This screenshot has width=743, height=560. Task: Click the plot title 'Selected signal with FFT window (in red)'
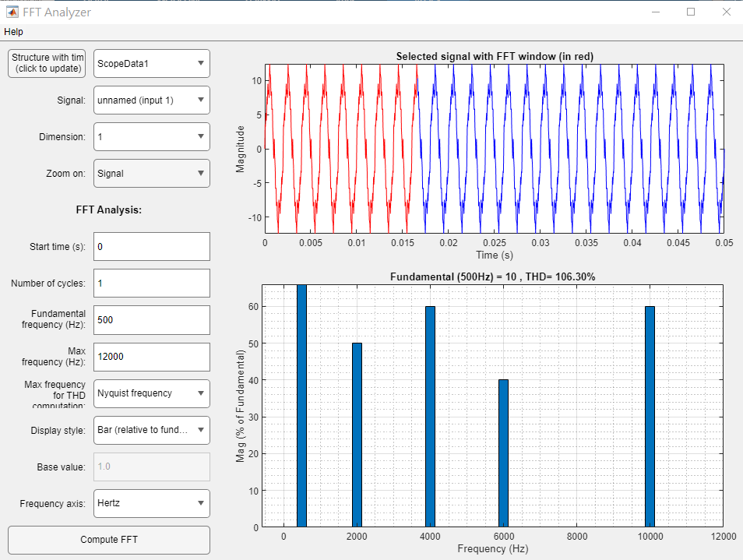click(x=495, y=56)
